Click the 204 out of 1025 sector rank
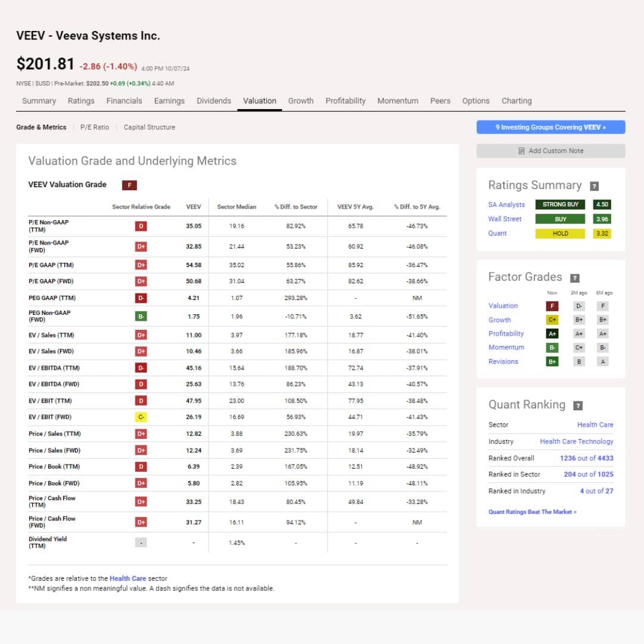Viewport: 644px width, 644px height. [588, 475]
